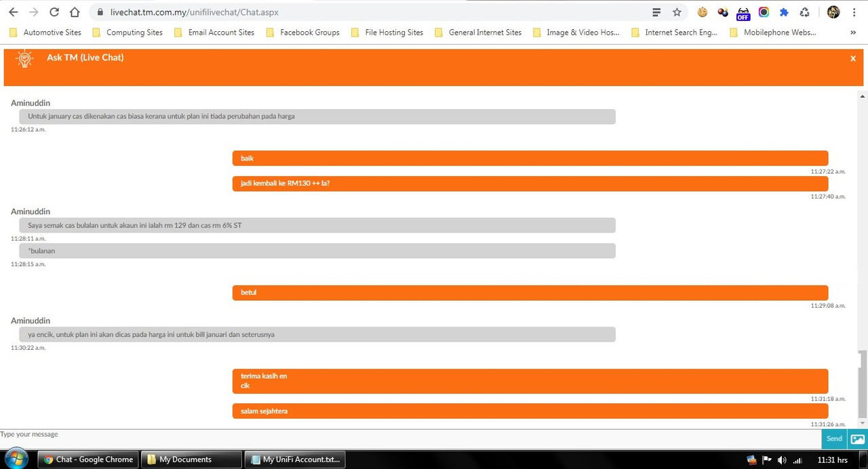Click the message about January charges

317,117
